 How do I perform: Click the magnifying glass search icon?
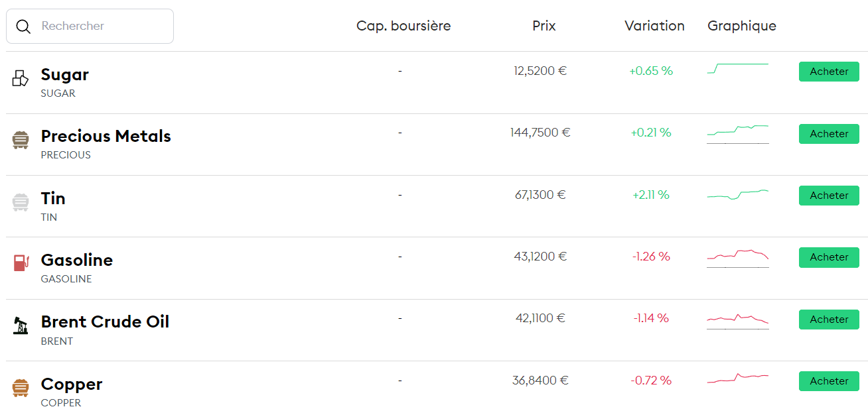click(23, 27)
